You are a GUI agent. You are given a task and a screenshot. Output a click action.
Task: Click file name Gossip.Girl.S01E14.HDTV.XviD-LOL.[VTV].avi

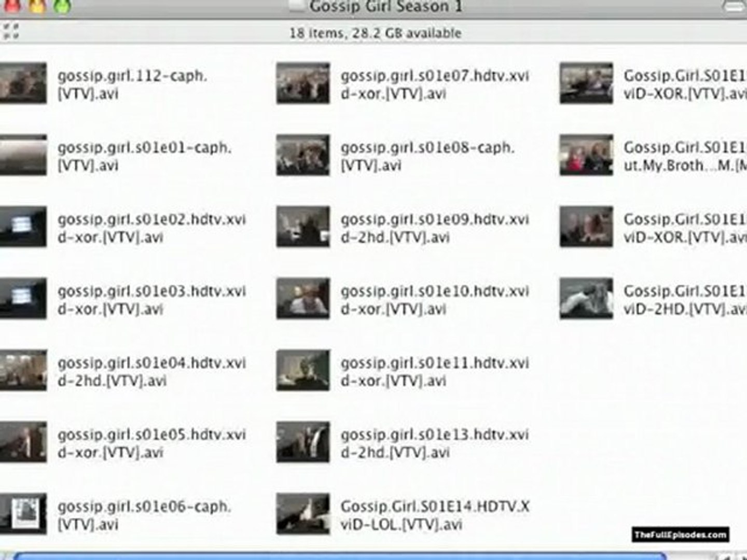point(435,515)
